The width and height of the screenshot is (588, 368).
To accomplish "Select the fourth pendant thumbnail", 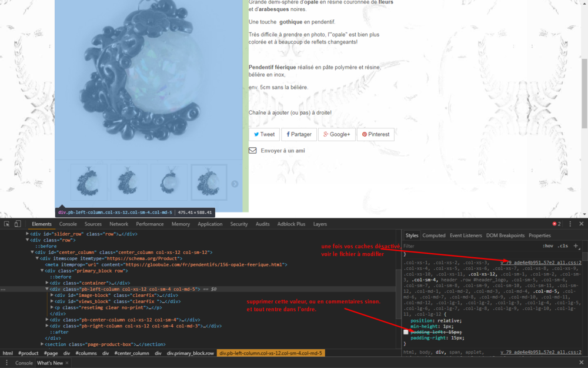I will click(209, 183).
